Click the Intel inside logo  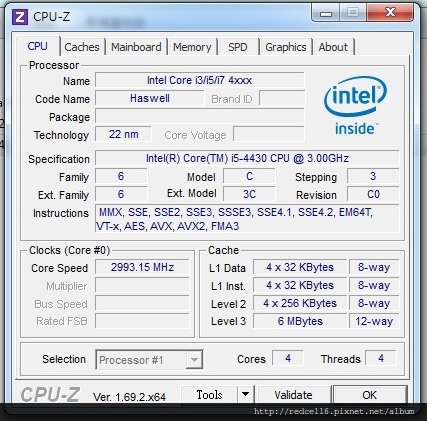point(355,105)
